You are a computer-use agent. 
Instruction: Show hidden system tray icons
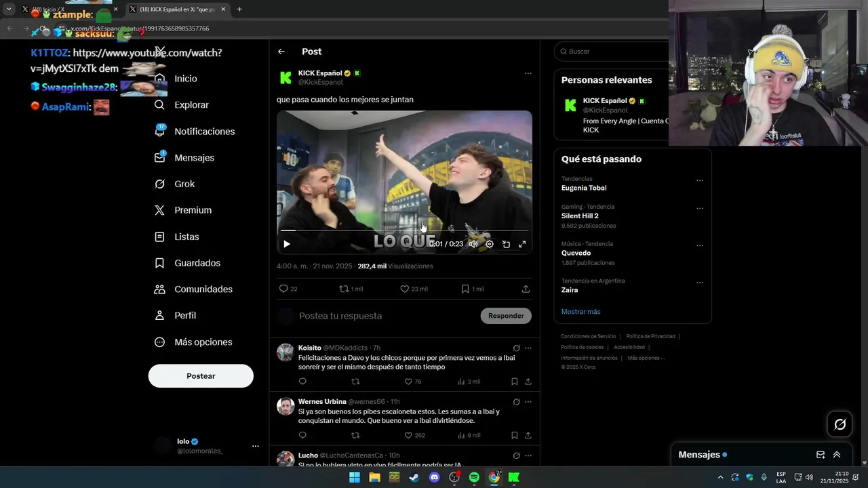tap(720, 477)
